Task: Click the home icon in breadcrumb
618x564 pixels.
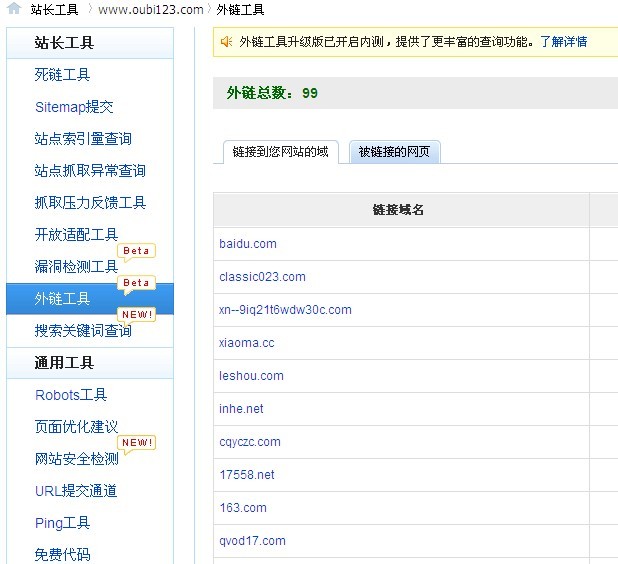Action: 14,9
